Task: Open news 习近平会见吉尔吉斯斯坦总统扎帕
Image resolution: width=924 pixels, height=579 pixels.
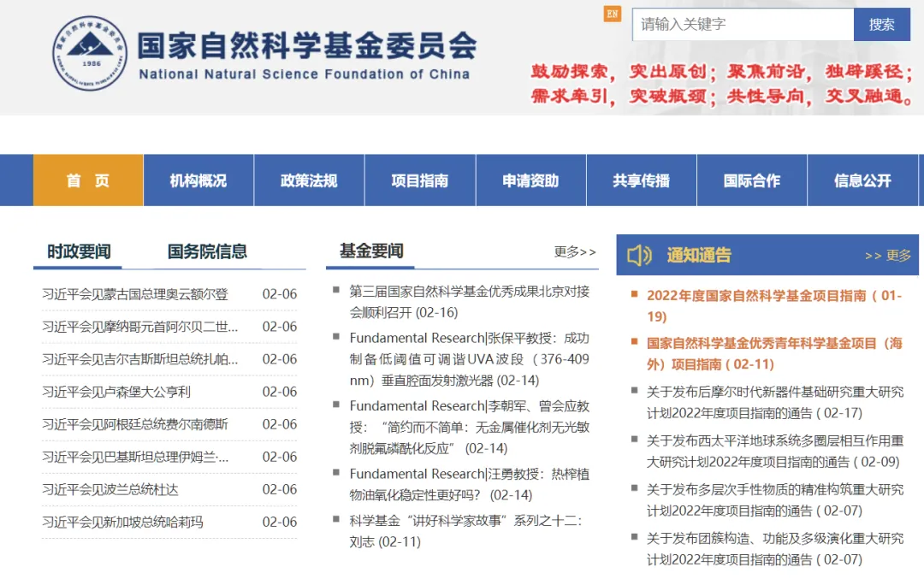Action: point(140,359)
